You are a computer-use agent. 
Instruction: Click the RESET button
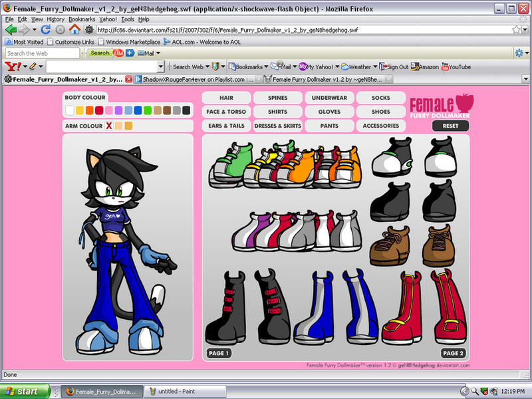[x=451, y=126]
